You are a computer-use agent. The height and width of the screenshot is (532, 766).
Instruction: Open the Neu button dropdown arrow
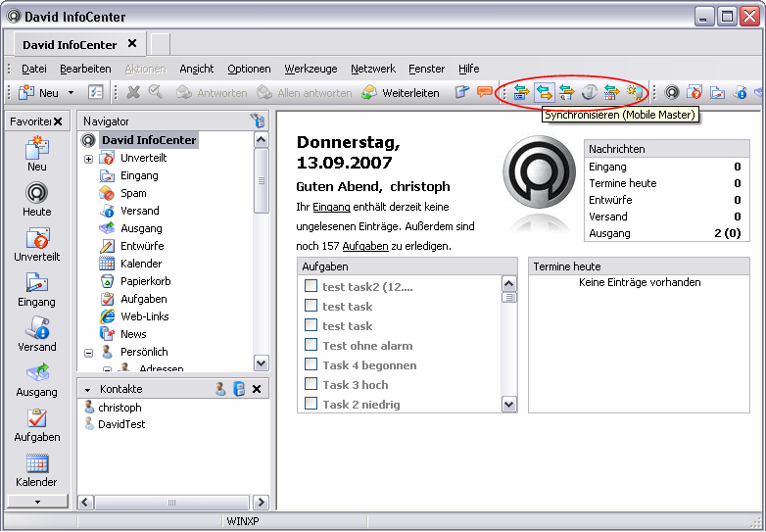[x=71, y=93]
